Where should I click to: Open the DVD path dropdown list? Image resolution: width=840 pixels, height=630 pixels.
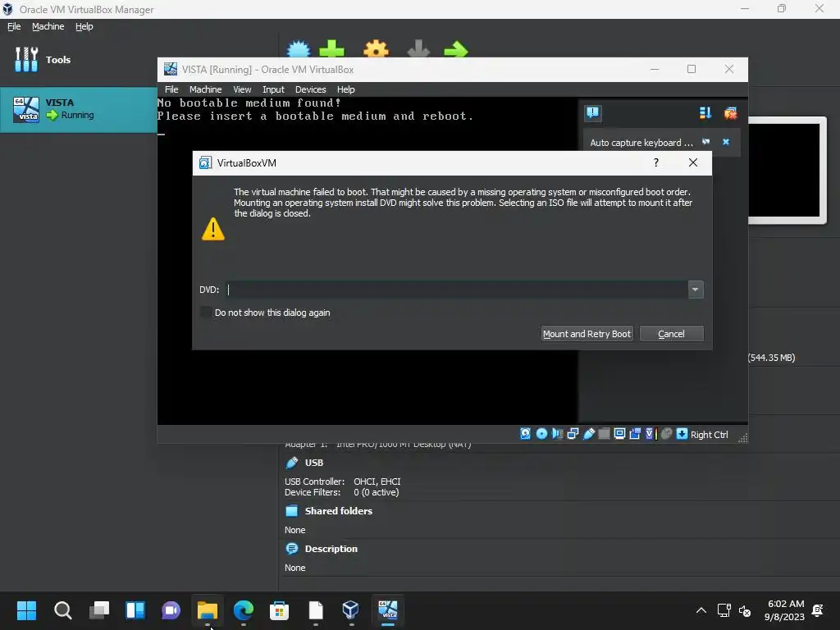[x=696, y=290]
